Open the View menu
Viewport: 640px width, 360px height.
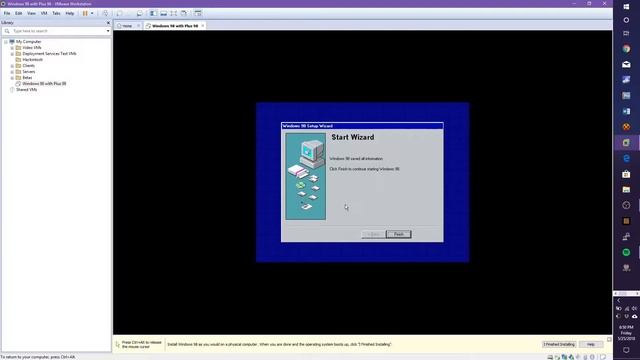pos(31,13)
